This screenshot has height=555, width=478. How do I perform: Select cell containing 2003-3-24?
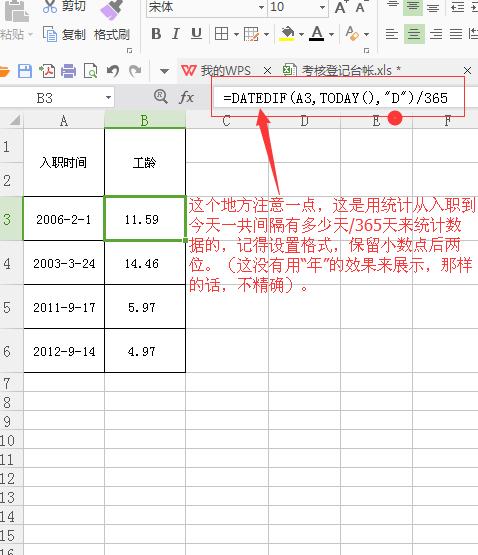(x=64, y=263)
